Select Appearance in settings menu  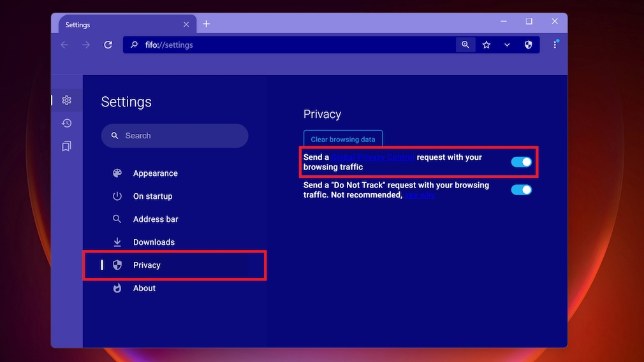[x=155, y=173]
